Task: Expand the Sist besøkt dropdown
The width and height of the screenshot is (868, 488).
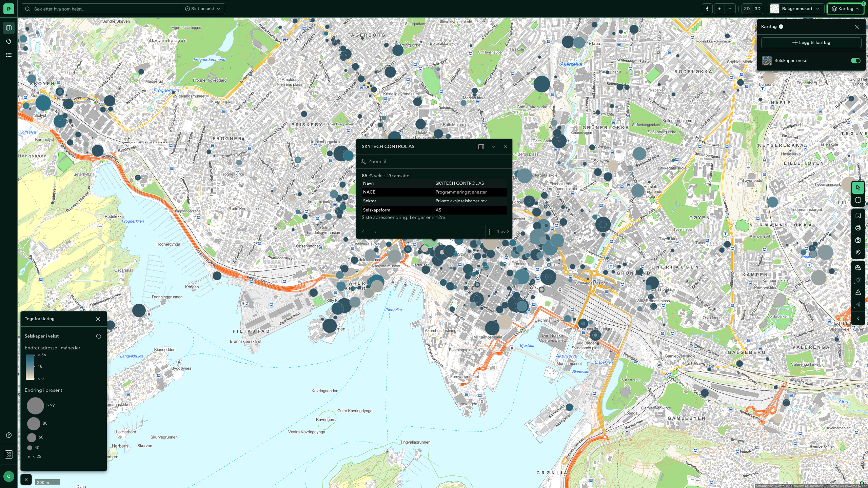Action: pos(203,9)
